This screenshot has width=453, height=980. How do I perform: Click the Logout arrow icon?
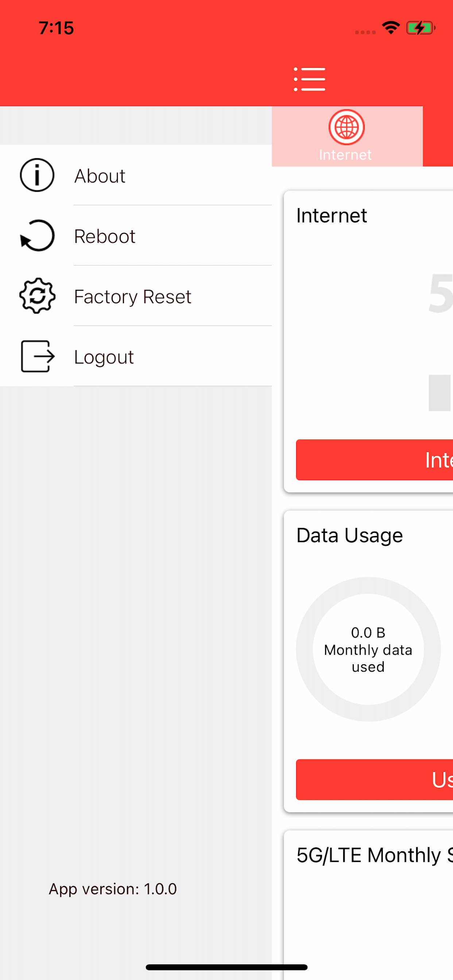pos(37,356)
